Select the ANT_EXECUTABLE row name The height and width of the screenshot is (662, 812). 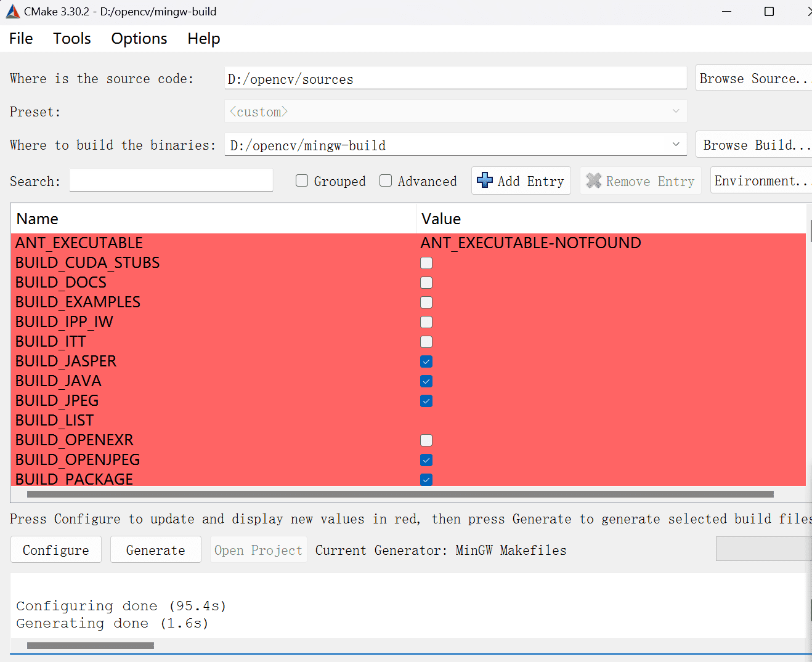(x=79, y=243)
